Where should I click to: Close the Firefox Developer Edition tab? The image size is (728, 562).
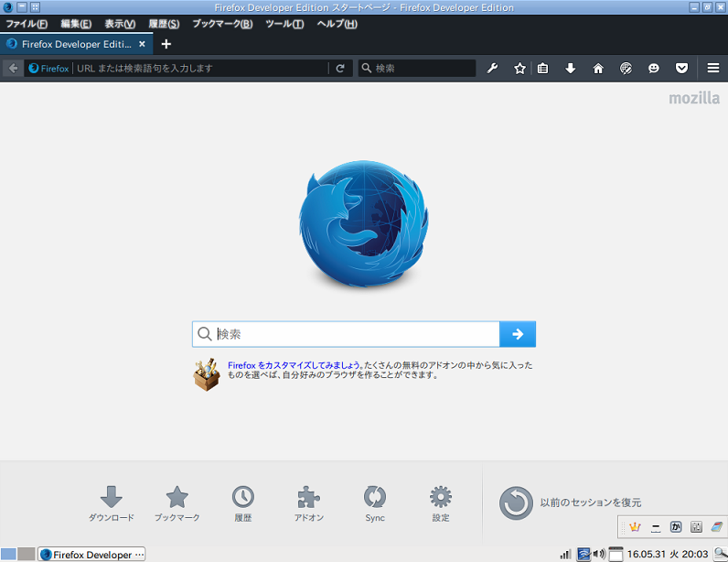pos(142,44)
